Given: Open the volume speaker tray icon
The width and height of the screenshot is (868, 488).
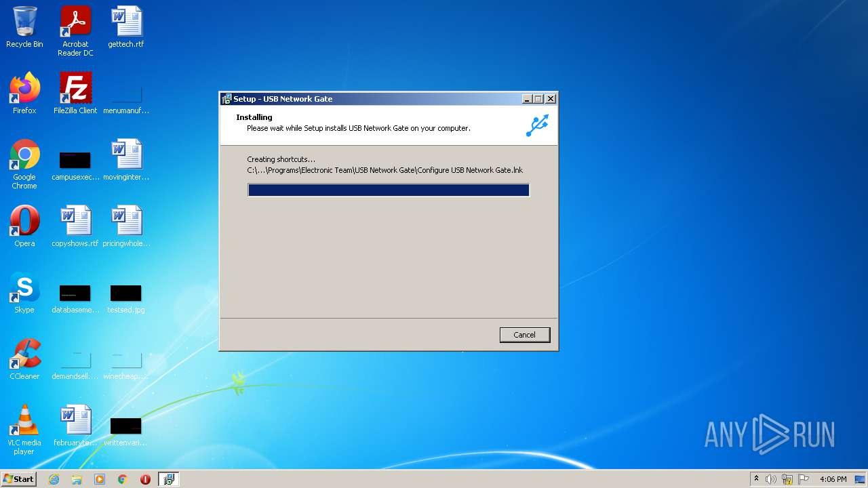Looking at the screenshot, I should tap(771, 479).
